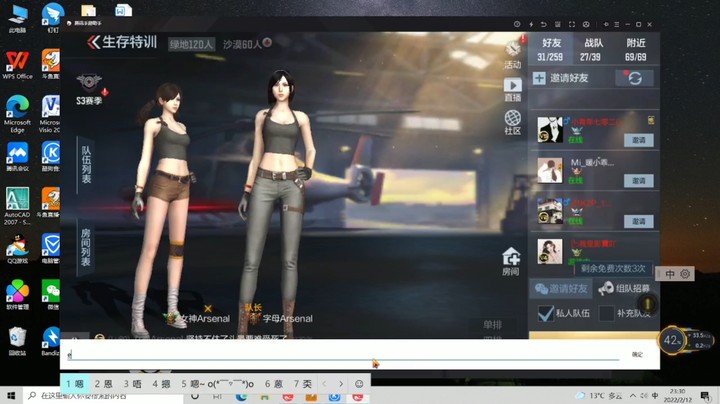This screenshot has height=404, width=720.
Task: Click the 组队招募 megaphone button
Action: 624,288
